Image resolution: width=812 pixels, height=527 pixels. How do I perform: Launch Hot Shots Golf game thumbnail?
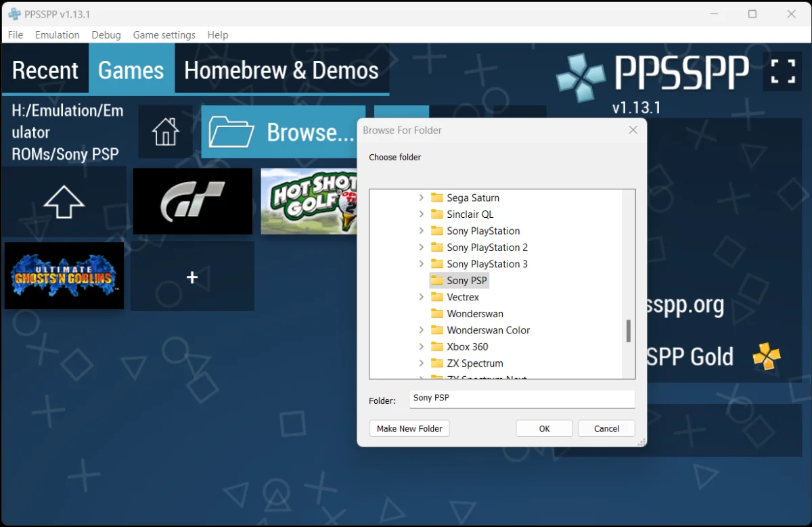pyautogui.click(x=309, y=202)
